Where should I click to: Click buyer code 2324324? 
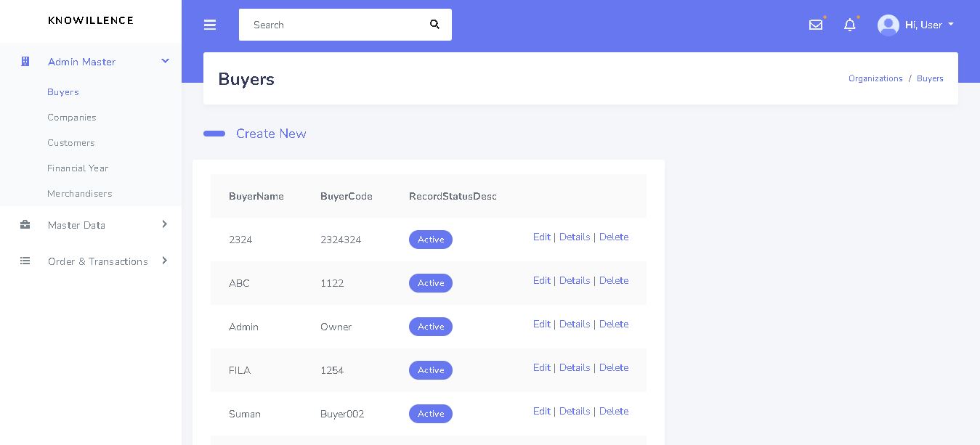pos(341,240)
